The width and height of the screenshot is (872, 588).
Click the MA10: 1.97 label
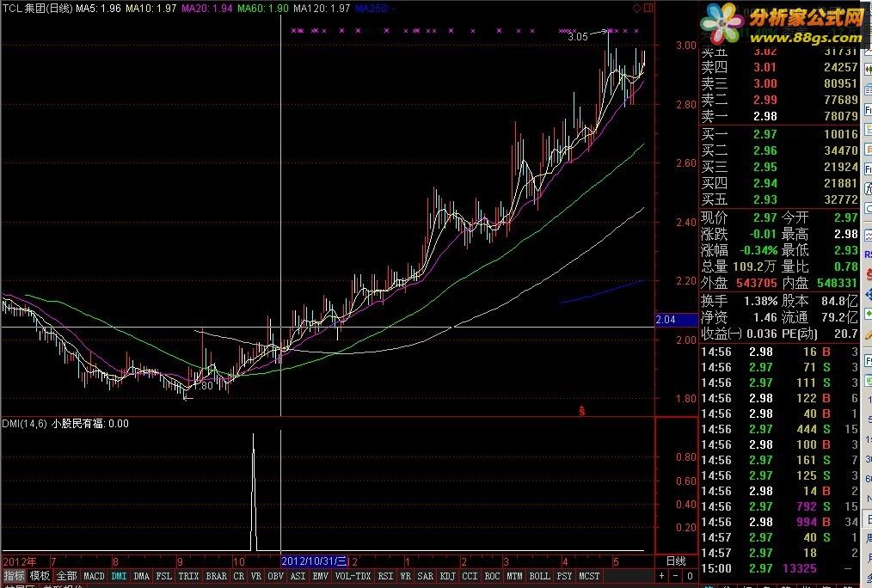[x=150, y=9]
